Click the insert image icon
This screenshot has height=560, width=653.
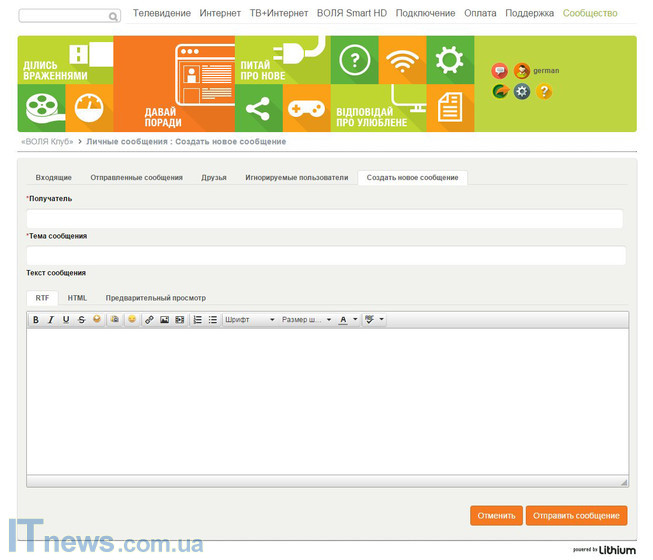coord(164,320)
